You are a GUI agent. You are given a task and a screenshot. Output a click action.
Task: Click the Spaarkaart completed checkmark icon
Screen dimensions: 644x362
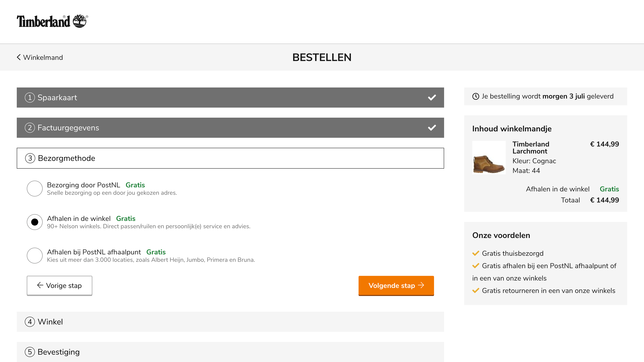click(x=432, y=97)
